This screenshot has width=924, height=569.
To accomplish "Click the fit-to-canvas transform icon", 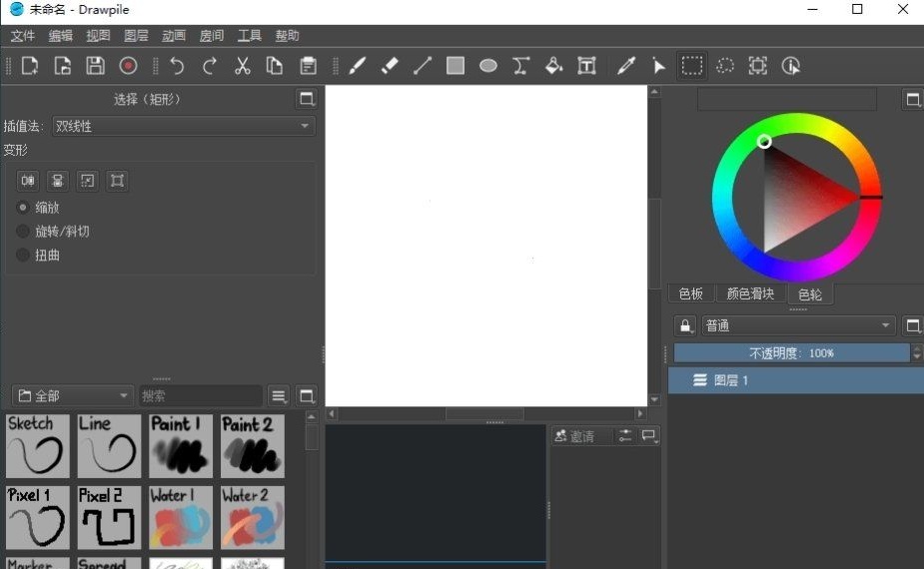I will tap(87, 181).
